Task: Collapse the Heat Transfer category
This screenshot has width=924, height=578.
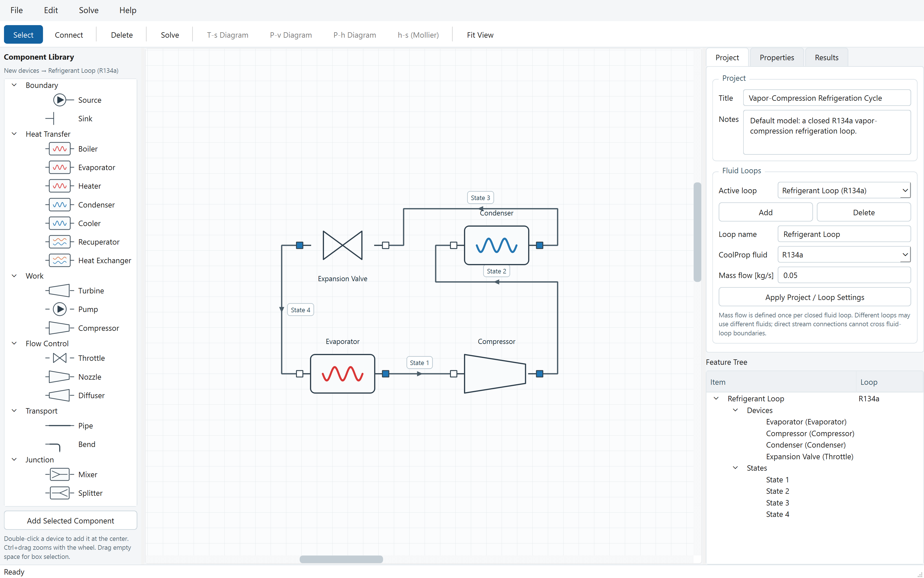Action: [14, 134]
